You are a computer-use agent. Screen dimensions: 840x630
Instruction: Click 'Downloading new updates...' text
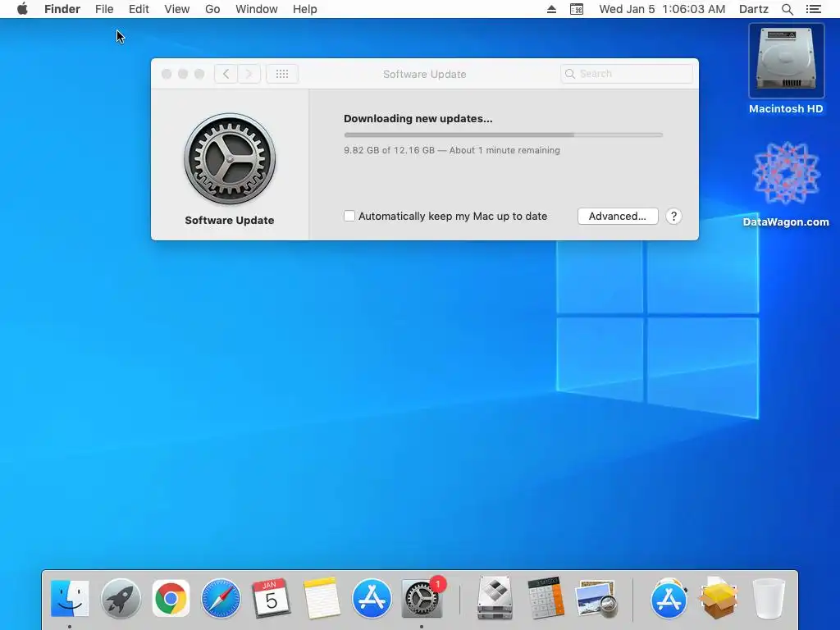point(418,118)
